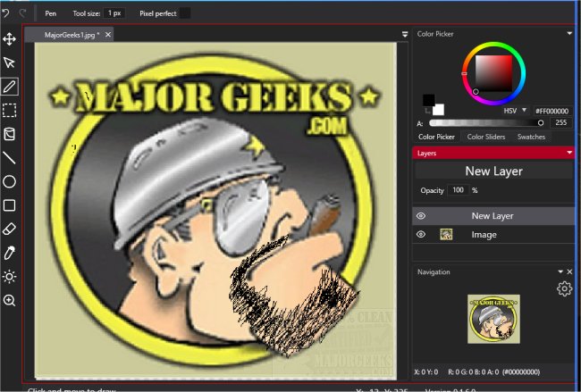Choose the rectangular selection tool
Viewport: 581px width, 392px height.
(x=10, y=111)
